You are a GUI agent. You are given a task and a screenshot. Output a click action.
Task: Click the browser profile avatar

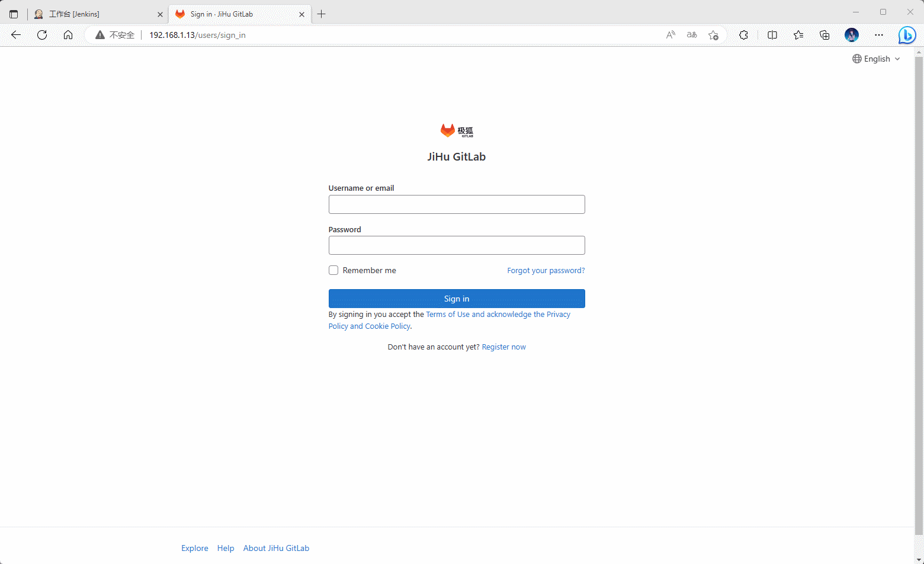852,35
